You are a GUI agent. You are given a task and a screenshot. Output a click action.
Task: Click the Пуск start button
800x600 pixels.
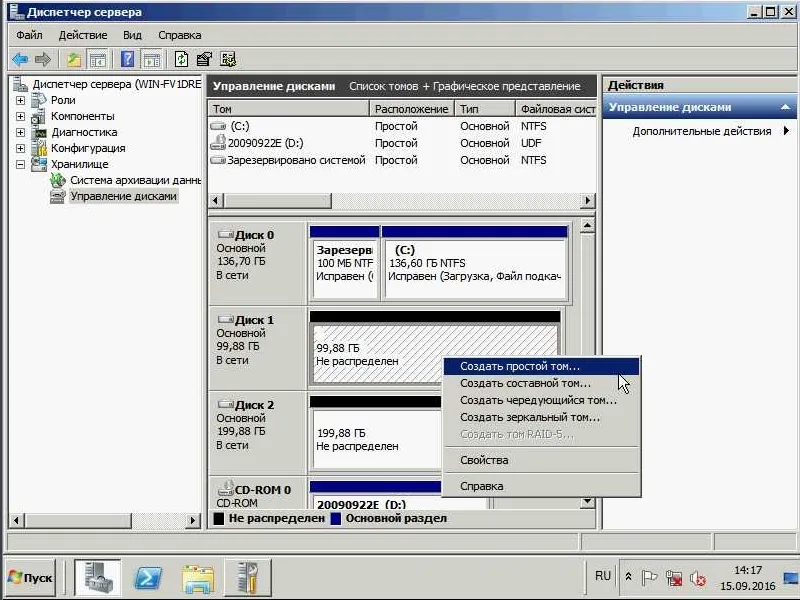click(x=30, y=578)
